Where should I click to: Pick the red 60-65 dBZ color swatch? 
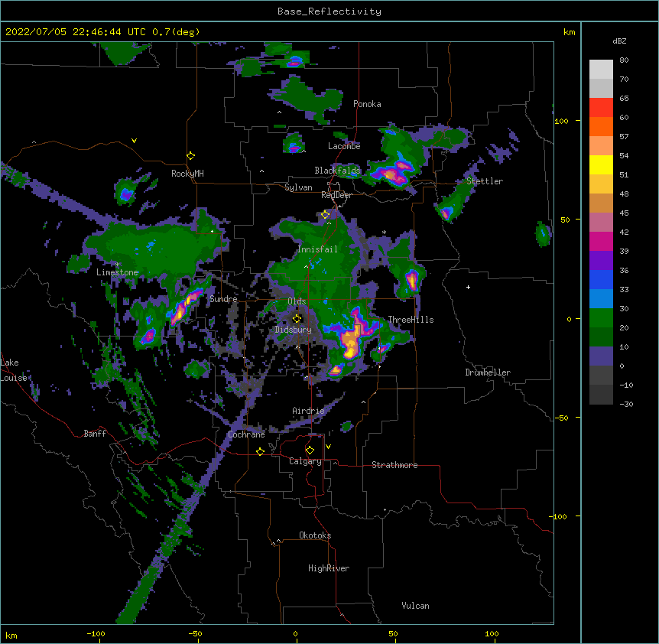click(x=601, y=108)
